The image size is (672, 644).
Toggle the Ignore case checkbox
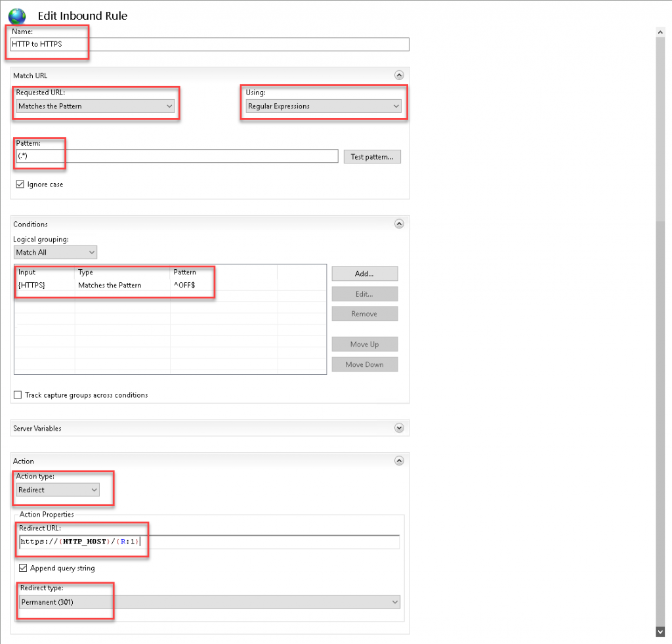pos(20,184)
